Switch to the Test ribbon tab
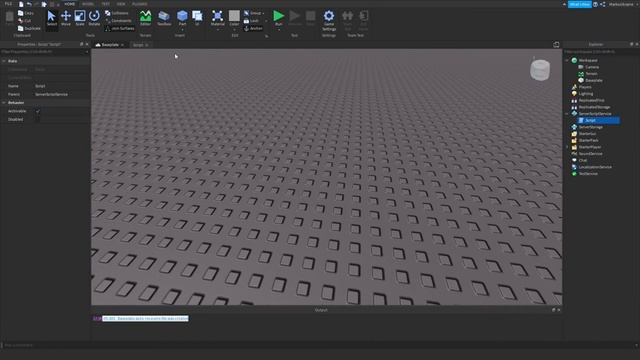 click(x=105, y=4)
